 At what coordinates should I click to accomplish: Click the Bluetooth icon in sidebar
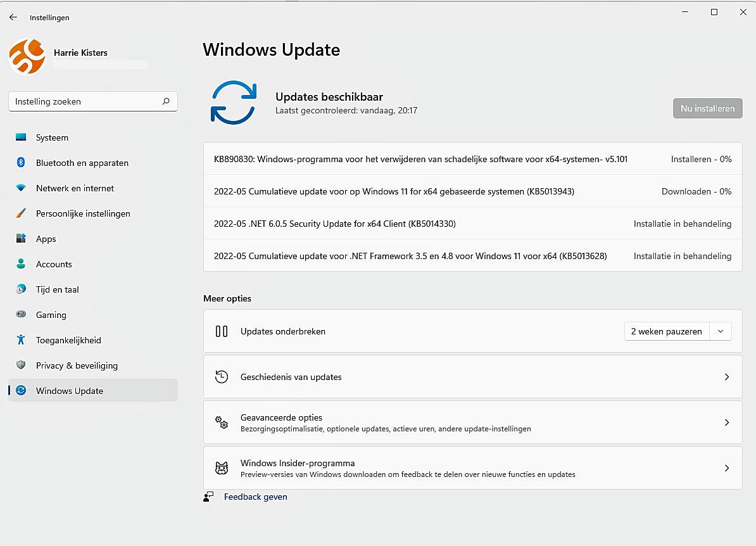tap(21, 163)
